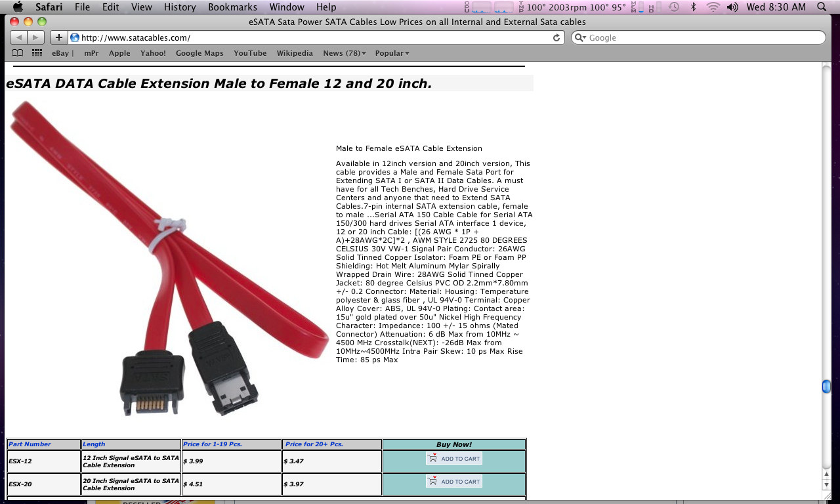The height and width of the screenshot is (504, 840).
Task: Open temperature and fan rpm readout
Action: (572, 7)
